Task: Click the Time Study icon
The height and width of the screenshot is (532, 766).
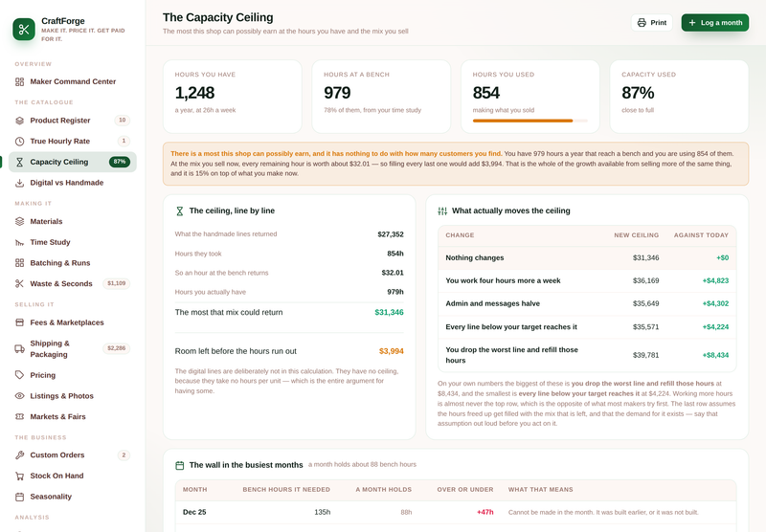Action: (19, 242)
